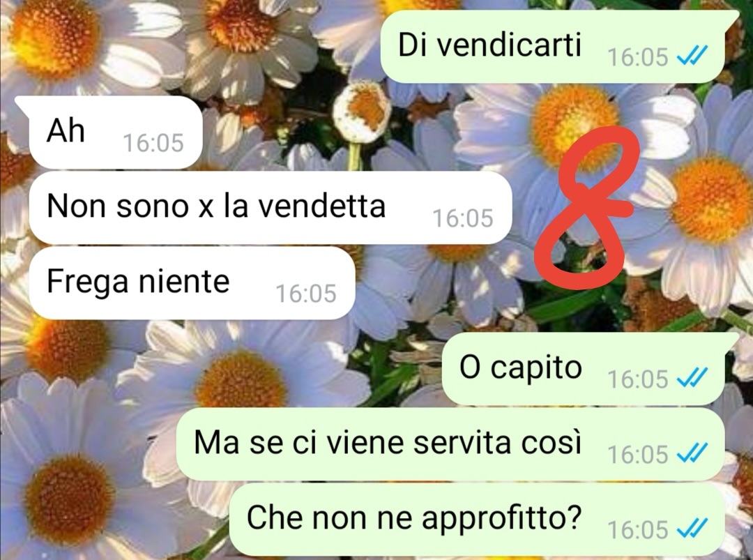Tap the read ticks on Che non ne approfitto?
Screen dimensions: 753x560
pyautogui.click(x=692, y=529)
